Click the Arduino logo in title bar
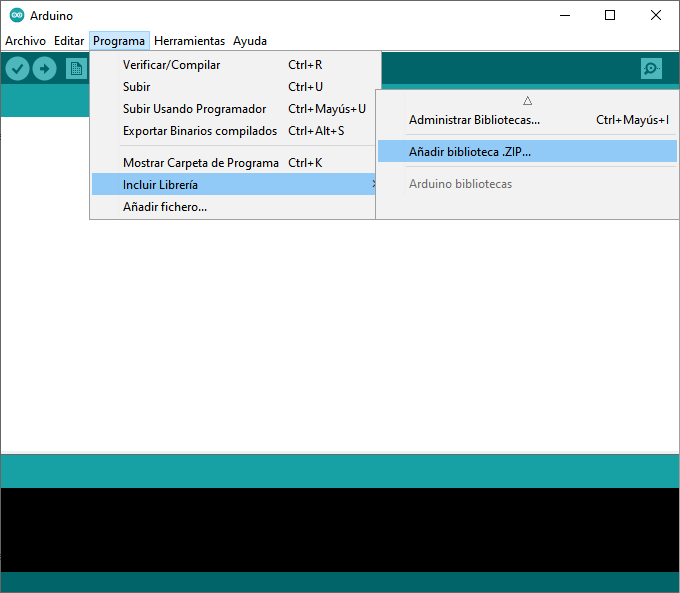Viewport: 680px width, 593px height. [x=17, y=15]
